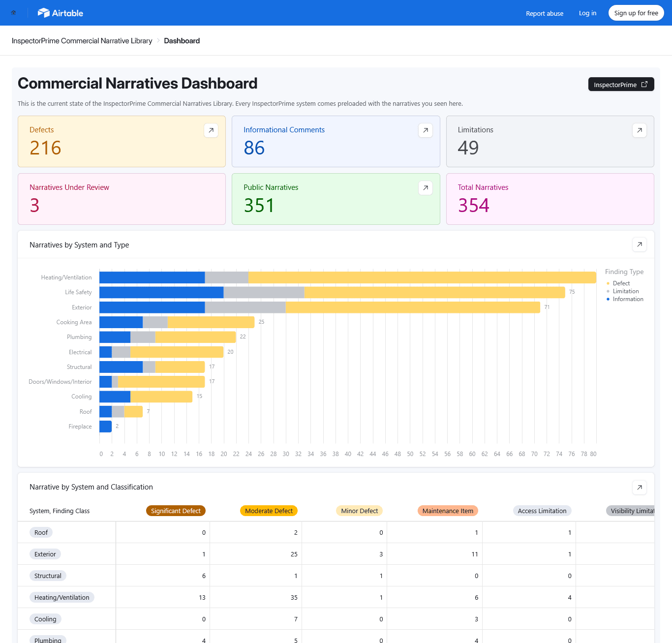Click the Airtable logo
Viewport: 672px width, 643px height.
tap(61, 13)
